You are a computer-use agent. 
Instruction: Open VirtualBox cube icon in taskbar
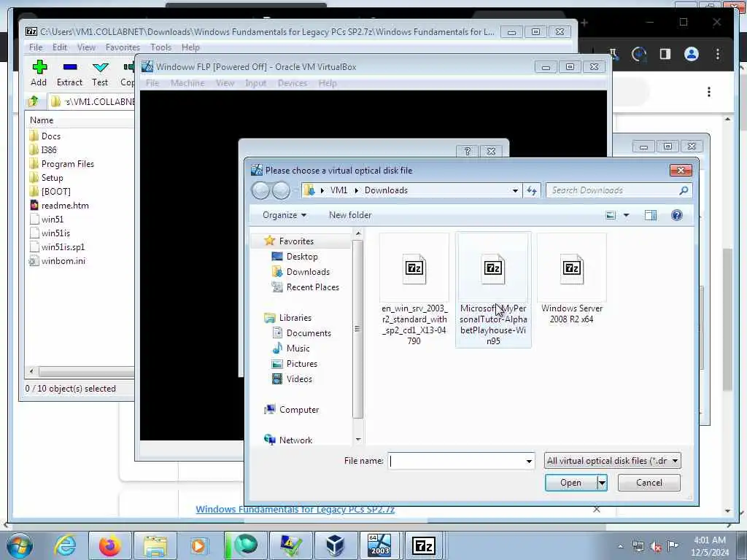pyautogui.click(x=335, y=545)
